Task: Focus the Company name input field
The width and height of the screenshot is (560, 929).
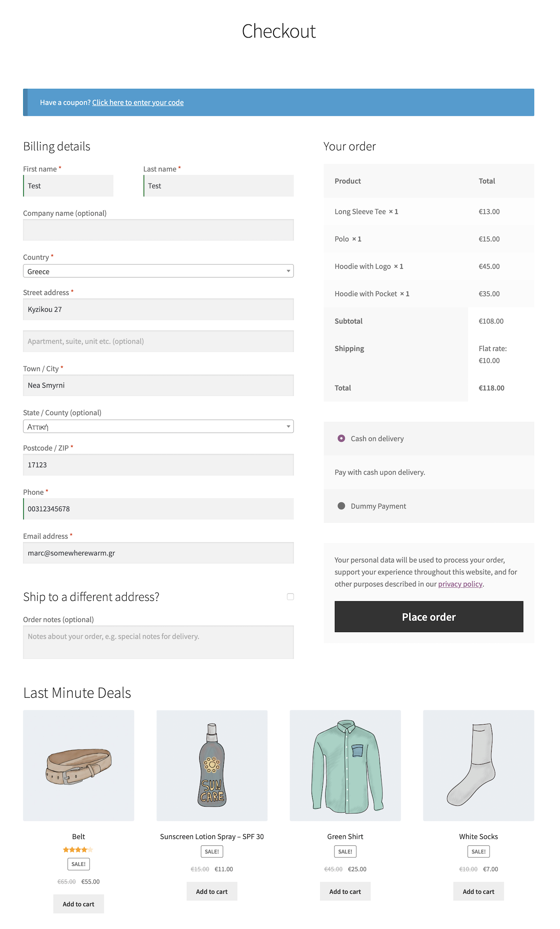Action: click(158, 230)
